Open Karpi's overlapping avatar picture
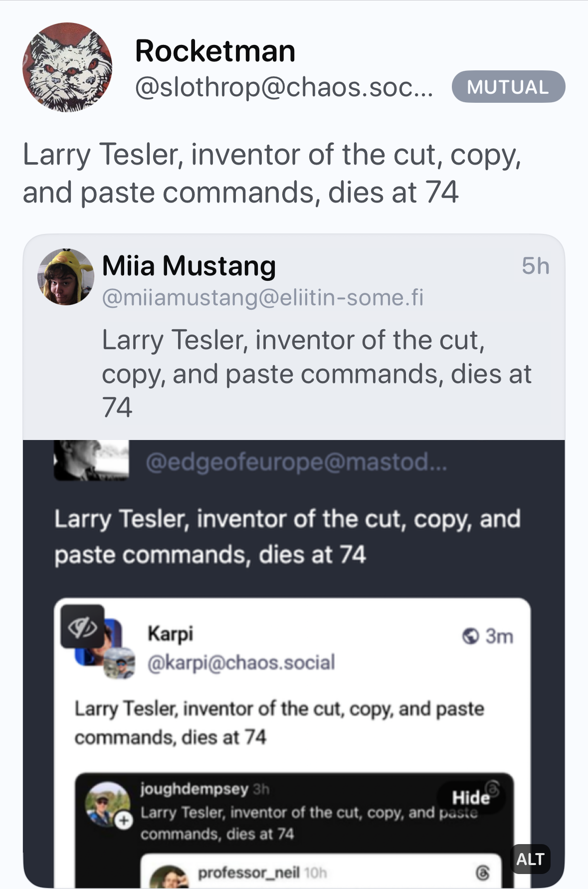Viewport: 588px width, 889px height. click(120, 663)
